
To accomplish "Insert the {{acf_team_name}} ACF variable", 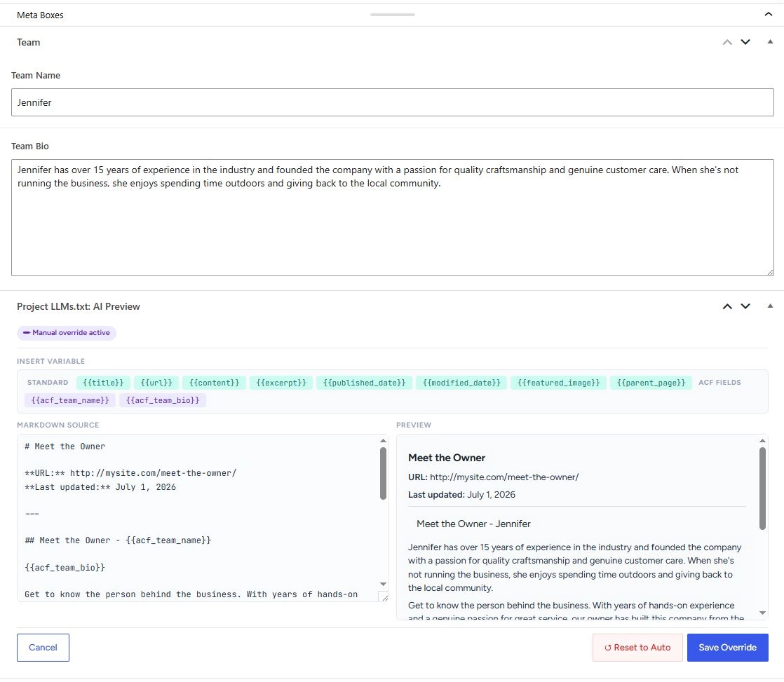I will point(70,400).
